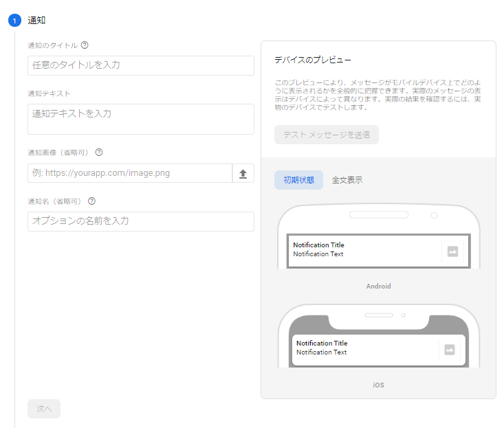Screen dimensions: 504x428
Task: Click Android preview image placeholder icon
Action: pyautogui.click(x=452, y=251)
